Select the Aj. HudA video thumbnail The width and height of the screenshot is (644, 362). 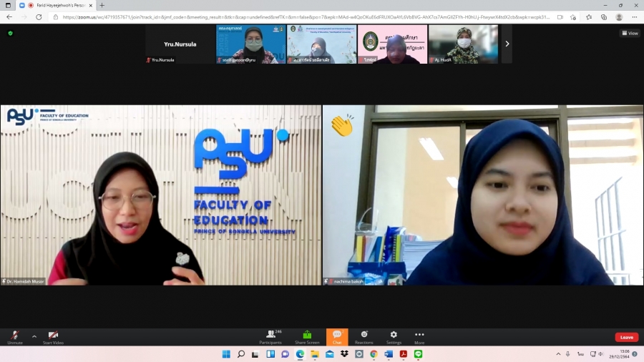pyautogui.click(x=463, y=44)
